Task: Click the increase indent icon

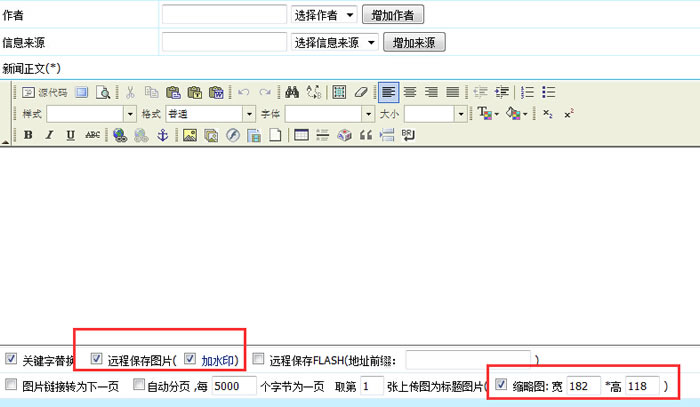Action: tap(502, 92)
